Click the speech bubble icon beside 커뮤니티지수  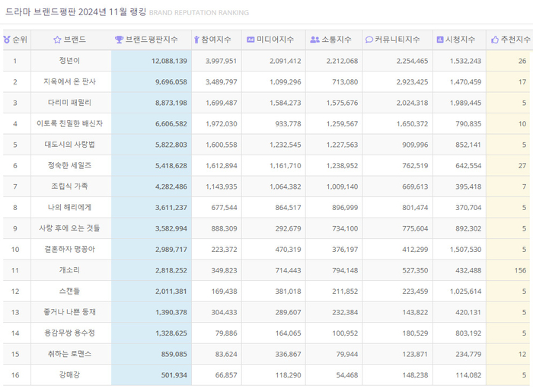[369, 40]
